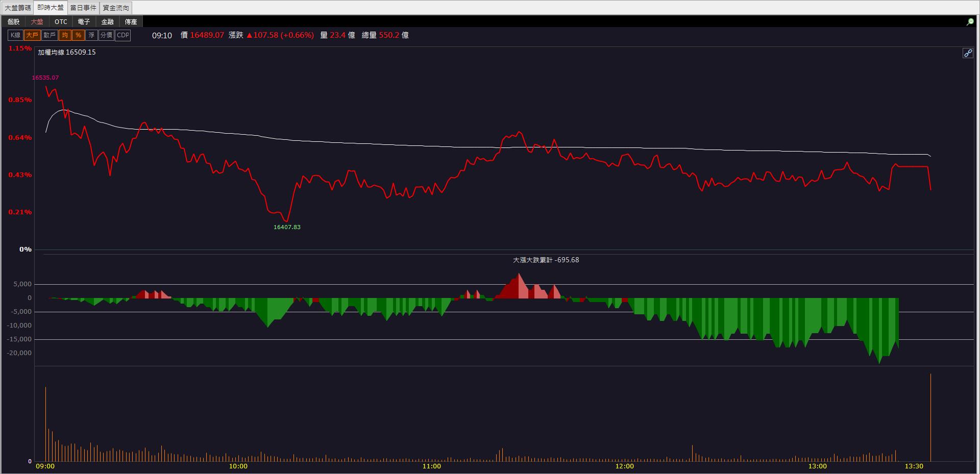
Task: Click the 1.15% axis label
Action: pyautogui.click(x=20, y=48)
